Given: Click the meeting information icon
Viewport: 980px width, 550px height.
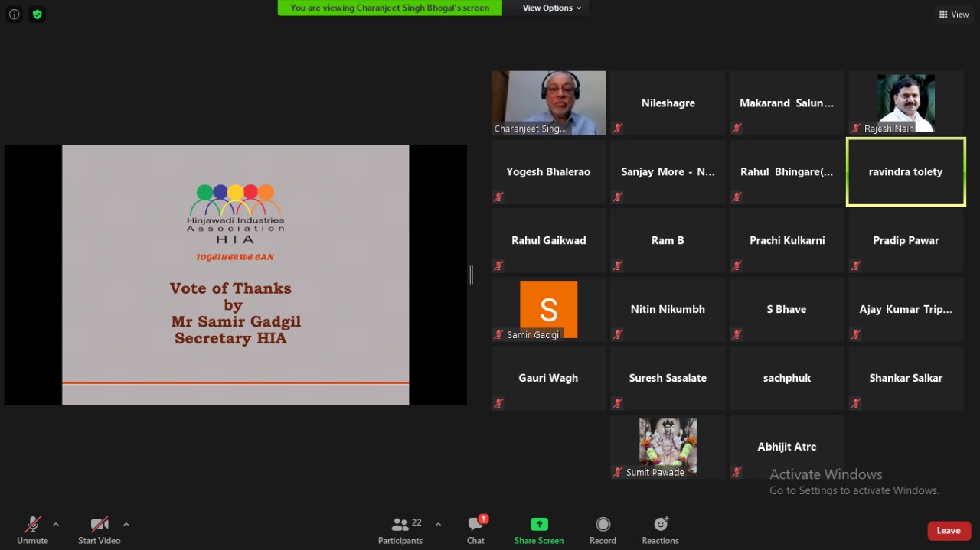Looking at the screenshot, I should coord(14,15).
